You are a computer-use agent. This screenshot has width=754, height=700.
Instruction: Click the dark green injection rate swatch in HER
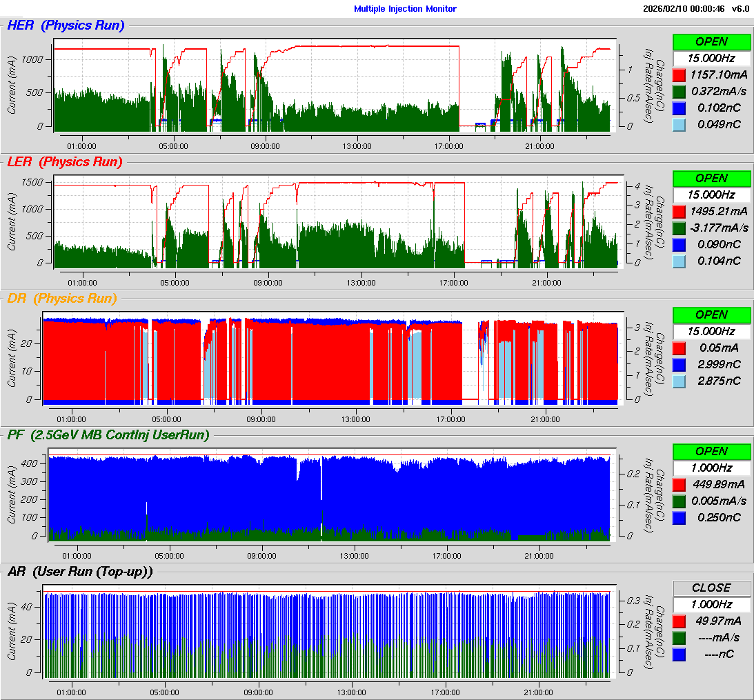679,91
